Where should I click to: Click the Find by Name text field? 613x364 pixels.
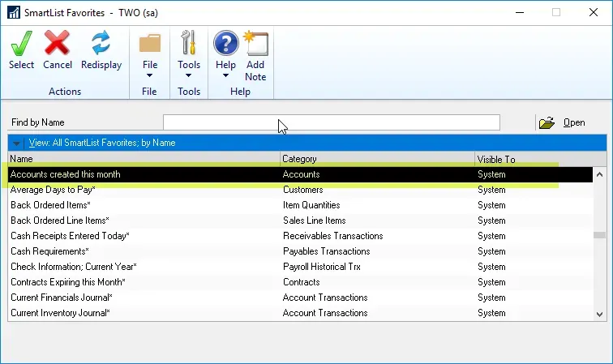coord(331,122)
